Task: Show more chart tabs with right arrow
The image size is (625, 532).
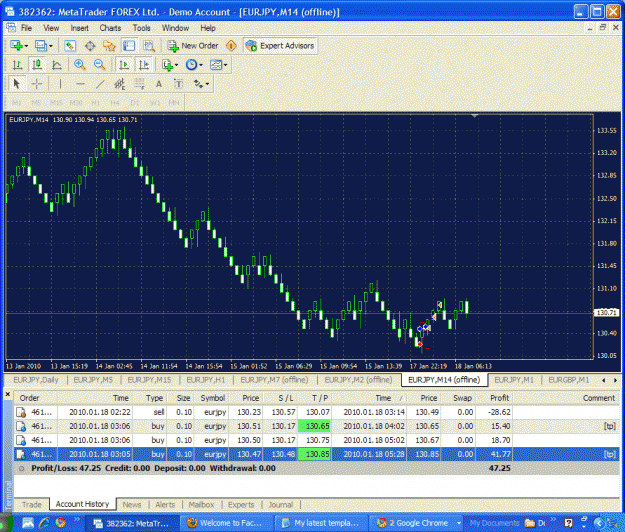Action: [615, 380]
